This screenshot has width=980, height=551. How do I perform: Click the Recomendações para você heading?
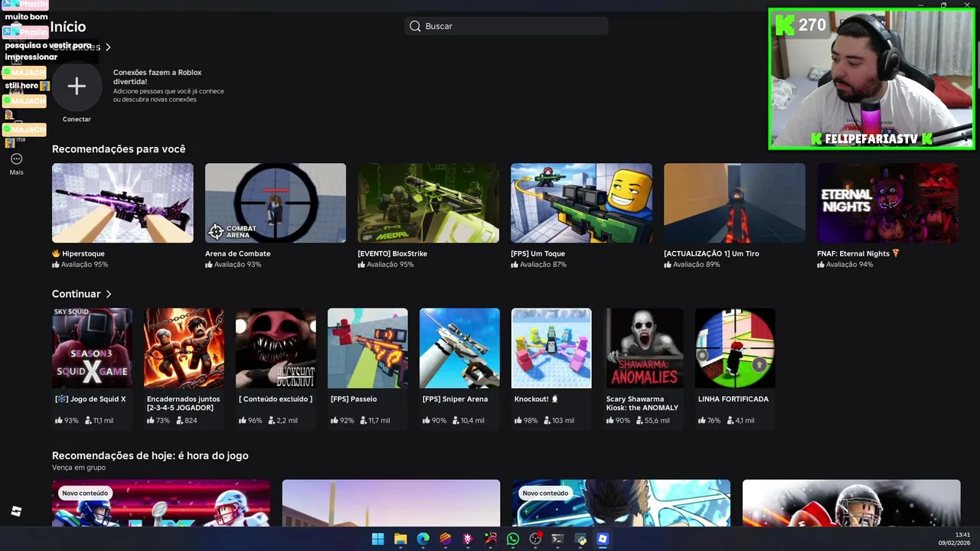[119, 148]
